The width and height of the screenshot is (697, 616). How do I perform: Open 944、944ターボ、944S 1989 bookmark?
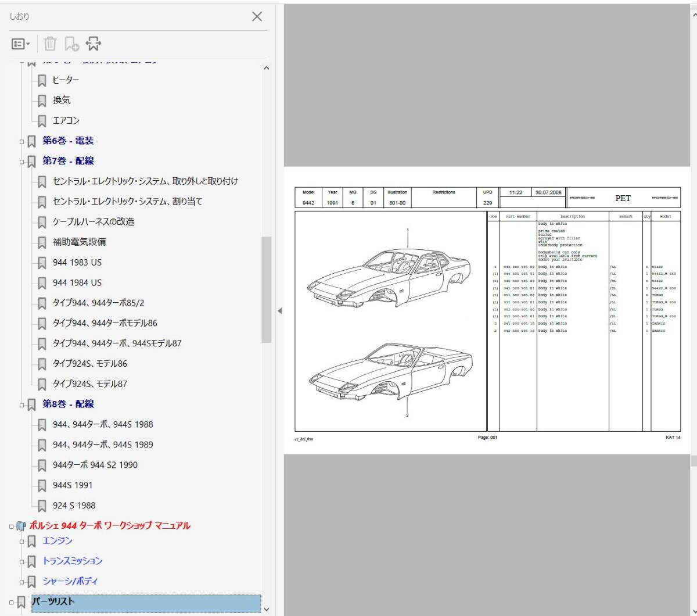coord(103,445)
